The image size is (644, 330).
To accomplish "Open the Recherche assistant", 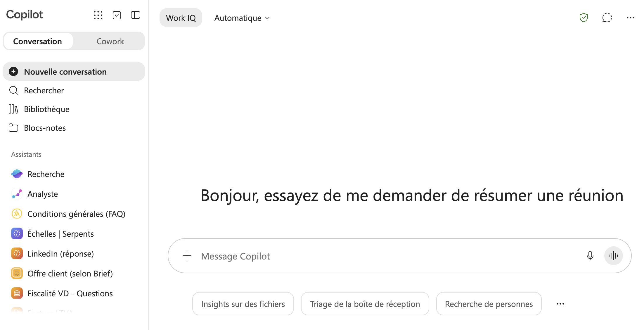I will 74,174.
